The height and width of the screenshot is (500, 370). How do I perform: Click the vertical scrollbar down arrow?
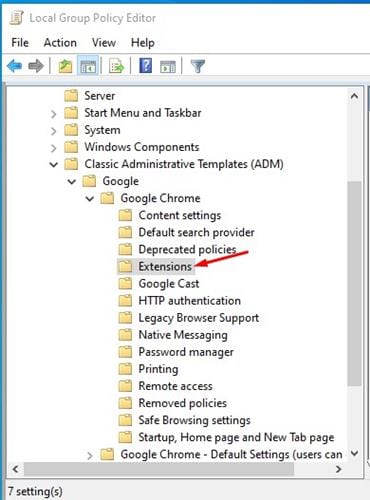tap(354, 453)
